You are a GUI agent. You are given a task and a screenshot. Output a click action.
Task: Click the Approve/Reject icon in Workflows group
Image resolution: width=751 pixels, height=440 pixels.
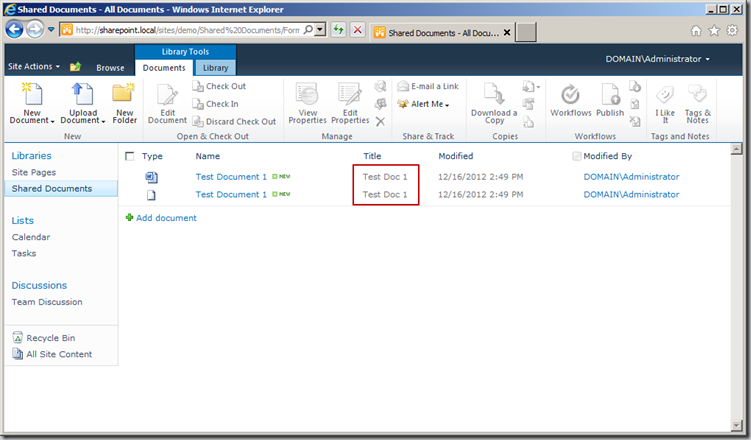(635, 104)
